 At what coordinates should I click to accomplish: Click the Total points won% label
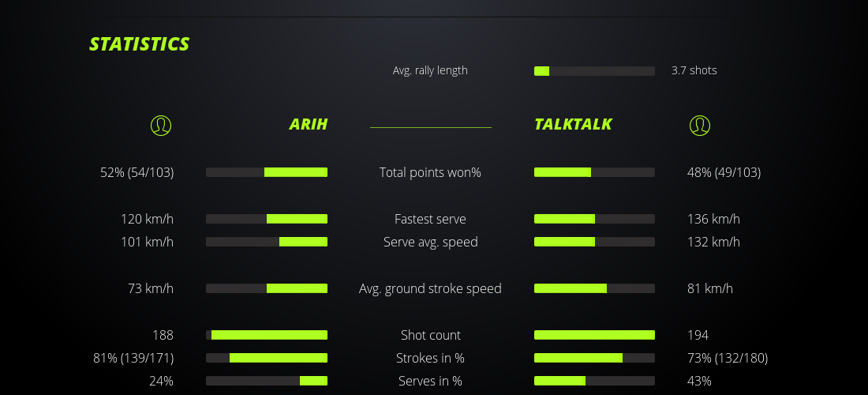click(430, 172)
